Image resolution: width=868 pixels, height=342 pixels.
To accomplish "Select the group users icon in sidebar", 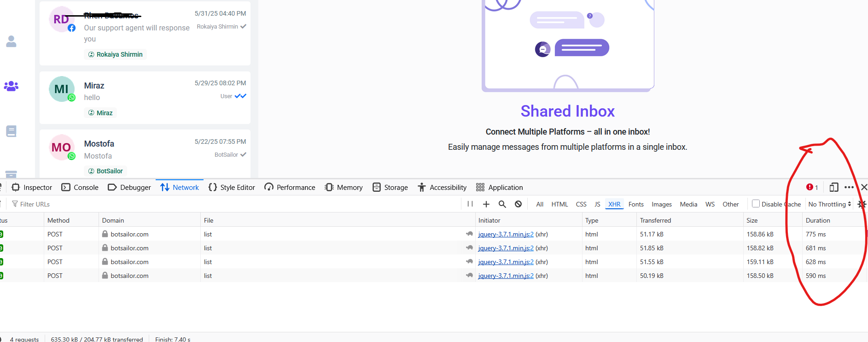I will pos(11,86).
